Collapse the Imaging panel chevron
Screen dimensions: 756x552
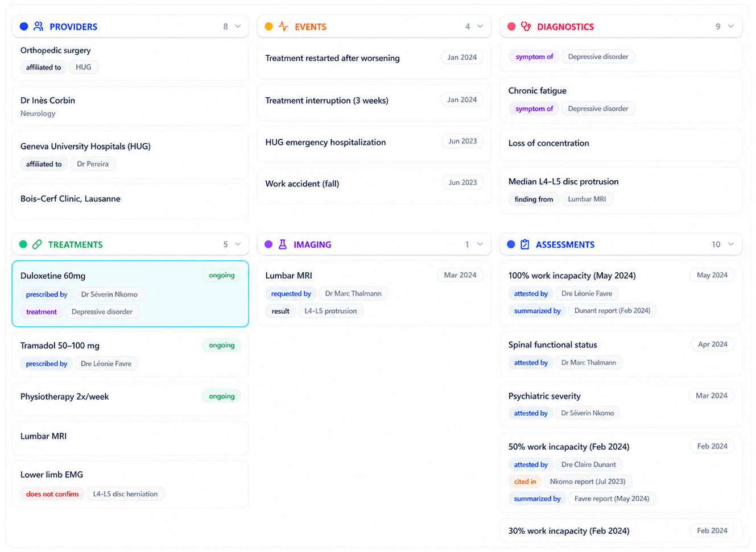480,244
